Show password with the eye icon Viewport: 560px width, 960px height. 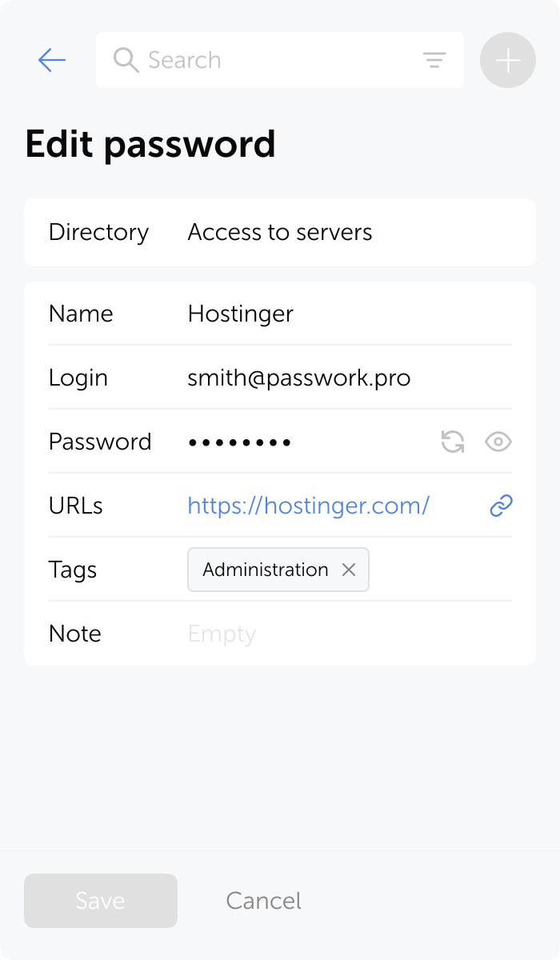coord(498,442)
